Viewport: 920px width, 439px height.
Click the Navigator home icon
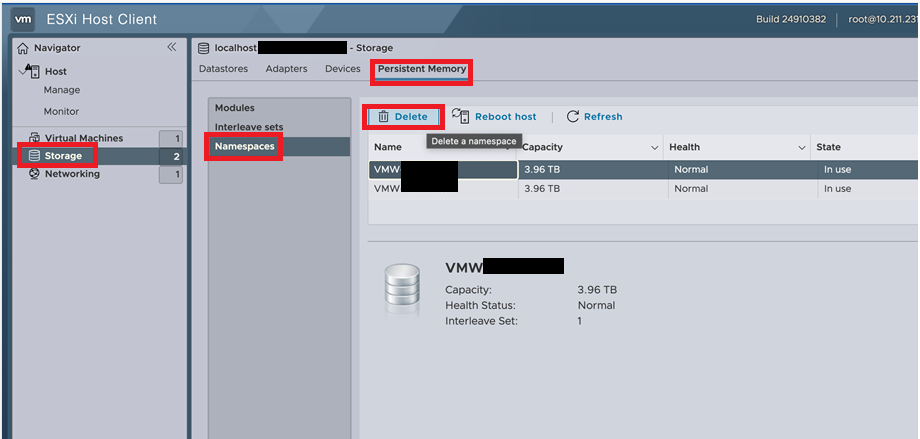coord(23,48)
